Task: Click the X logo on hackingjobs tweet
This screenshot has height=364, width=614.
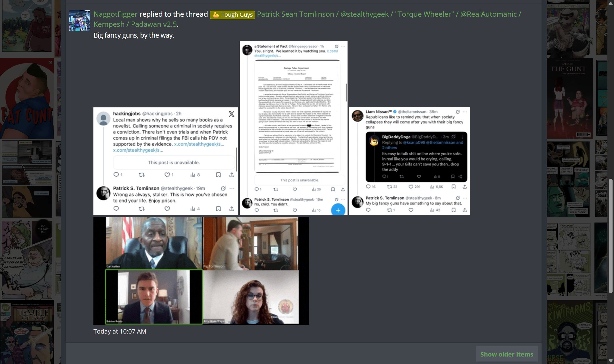Action: pos(231,114)
